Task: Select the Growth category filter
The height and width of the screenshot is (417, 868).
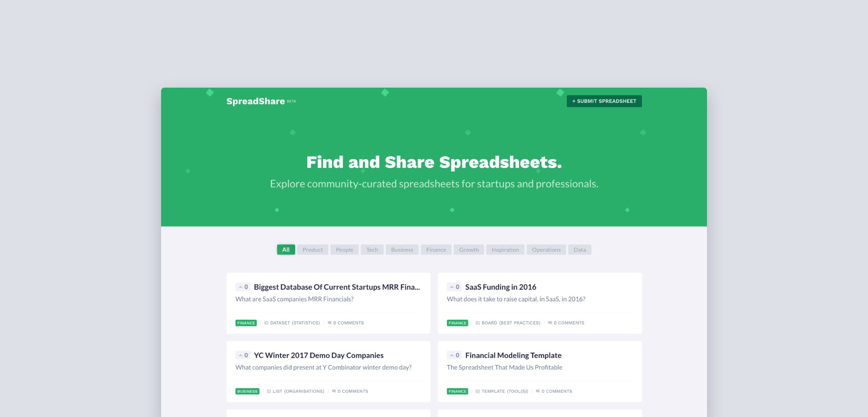Action: [469, 250]
